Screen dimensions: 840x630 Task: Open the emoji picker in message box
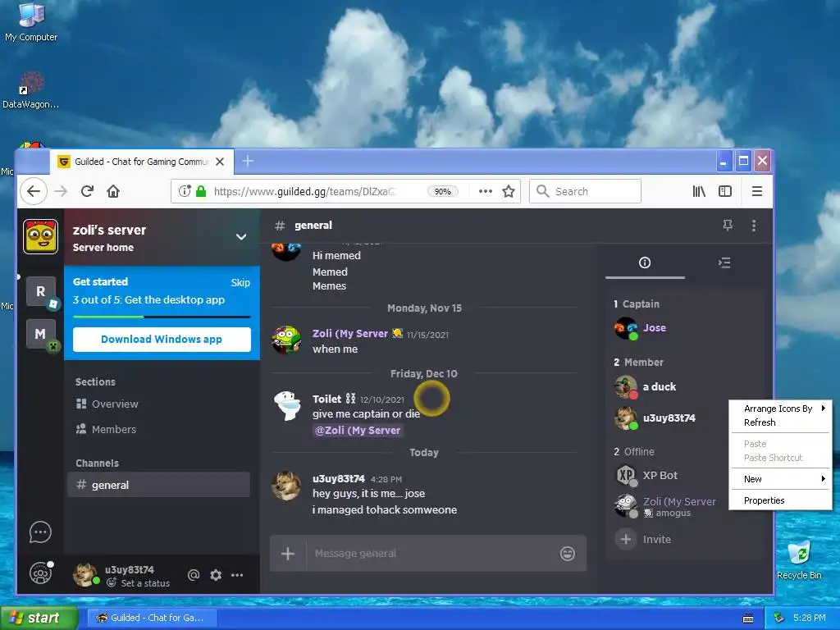coord(568,554)
